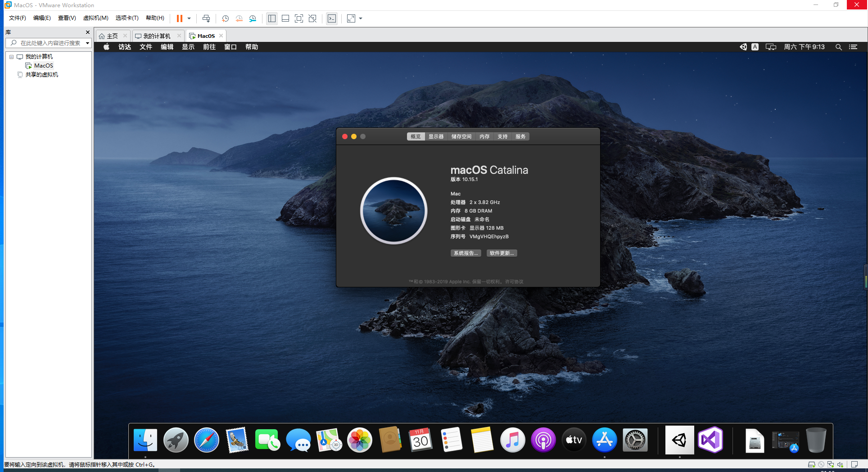The width and height of the screenshot is (868, 472).
Task: Switch to the 储存空间 tab
Action: point(461,136)
